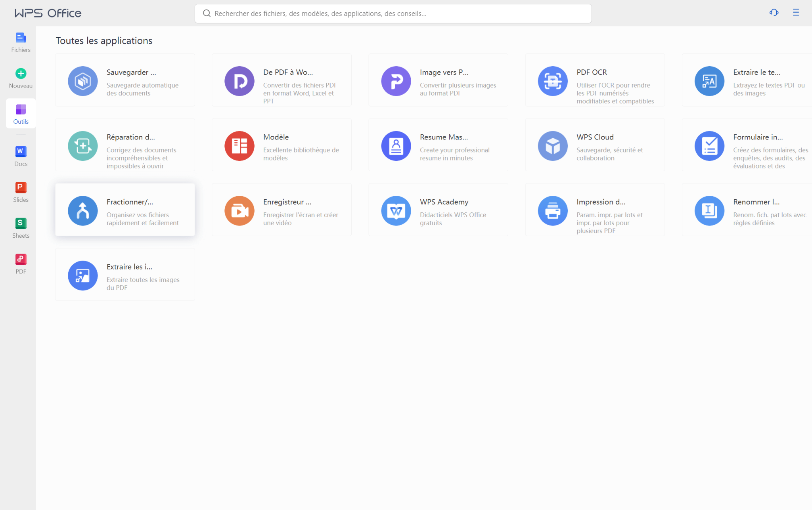Launch the screen recorder (Enregistreur) icon
Viewport: 812px width, 510px height.
point(239,211)
